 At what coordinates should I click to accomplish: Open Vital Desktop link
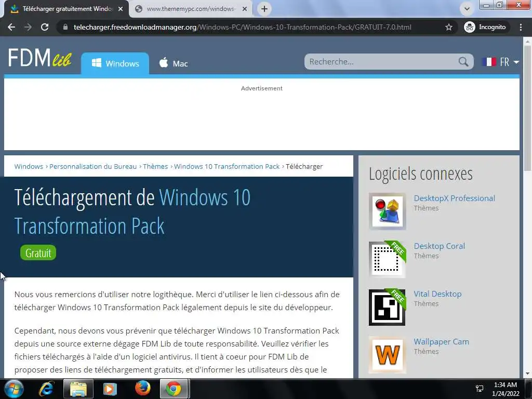pyautogui.click(x=437, y=294)
